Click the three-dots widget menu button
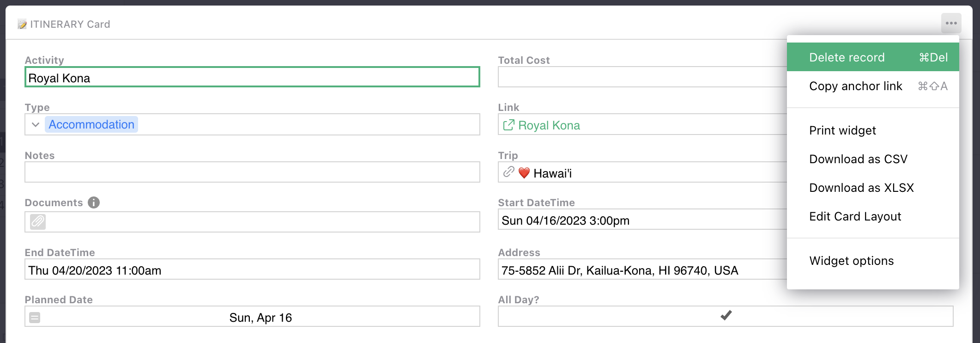The image size is (980, 343). [x=951, y=23]
